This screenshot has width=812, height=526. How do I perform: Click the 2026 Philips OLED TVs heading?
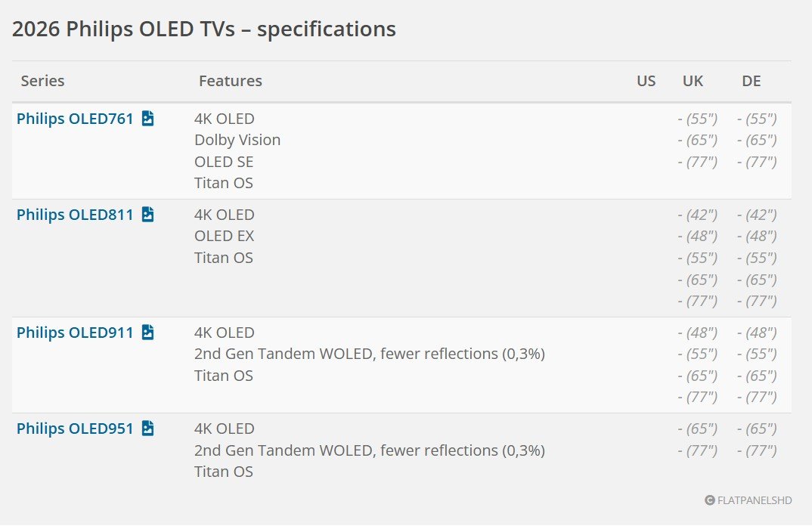203,29
